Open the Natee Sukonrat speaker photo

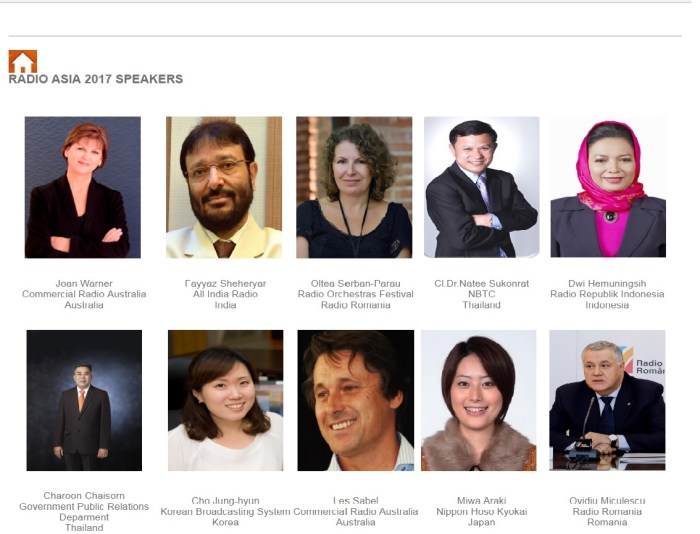[x=481, y=187]
